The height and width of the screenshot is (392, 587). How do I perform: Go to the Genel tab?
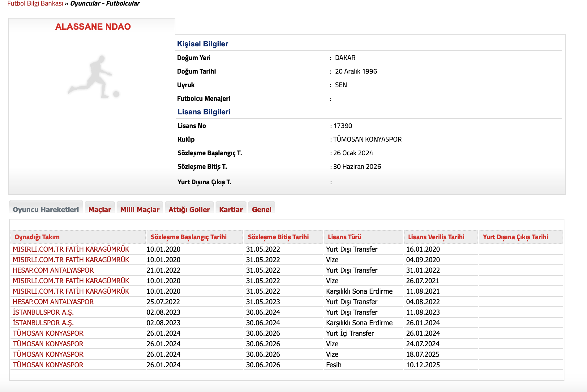point(262,209)
